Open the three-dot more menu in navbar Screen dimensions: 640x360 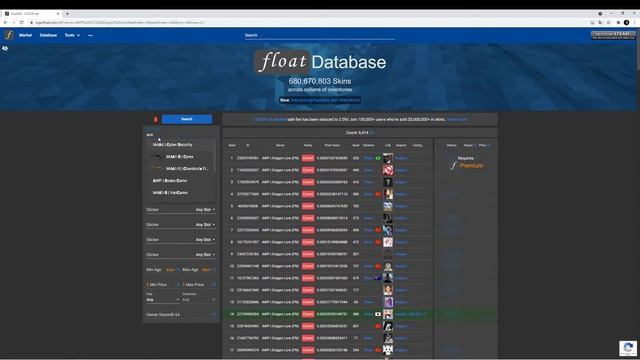[90, 35]
